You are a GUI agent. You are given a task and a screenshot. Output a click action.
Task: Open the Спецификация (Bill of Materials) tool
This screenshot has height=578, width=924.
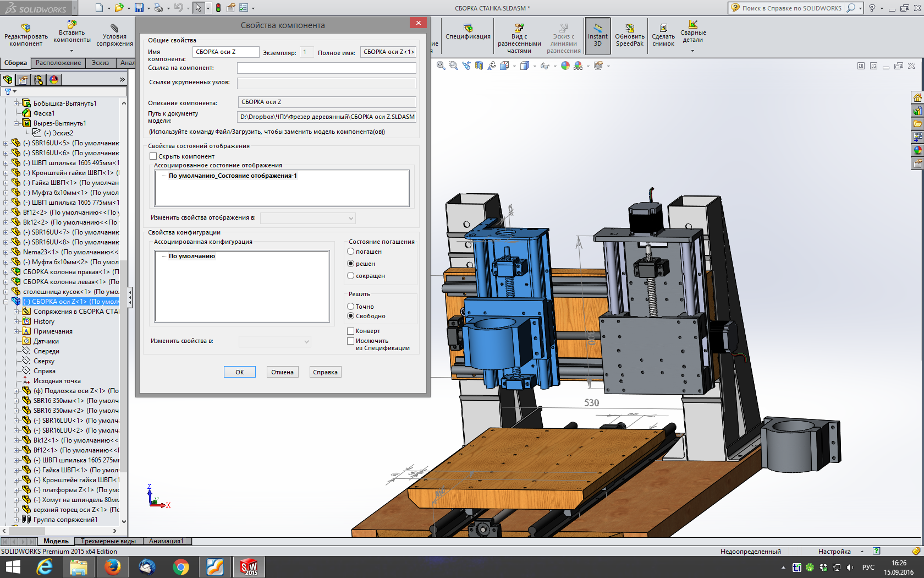click(x=468, y=29)
